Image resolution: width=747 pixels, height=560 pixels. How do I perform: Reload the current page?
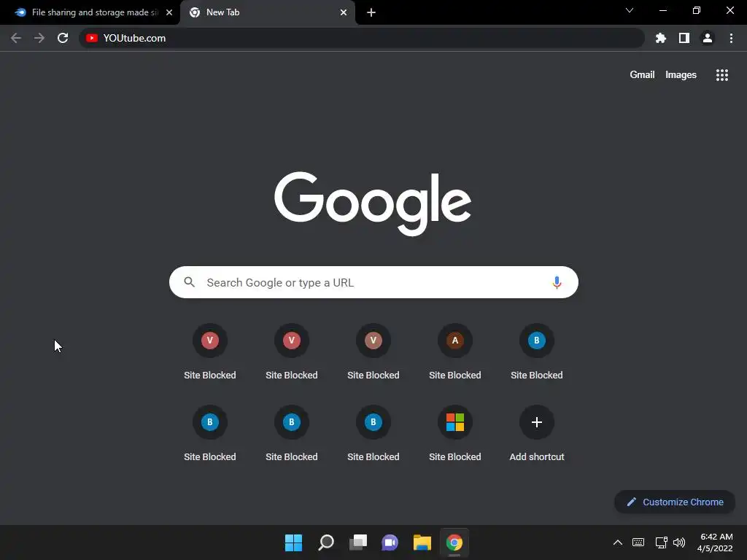[x=63, y=38]
